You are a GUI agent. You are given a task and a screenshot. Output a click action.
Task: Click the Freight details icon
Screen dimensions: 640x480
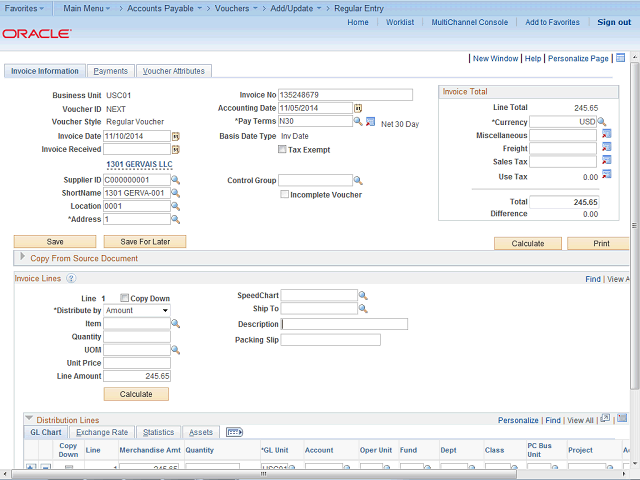[x=606, y=148]
